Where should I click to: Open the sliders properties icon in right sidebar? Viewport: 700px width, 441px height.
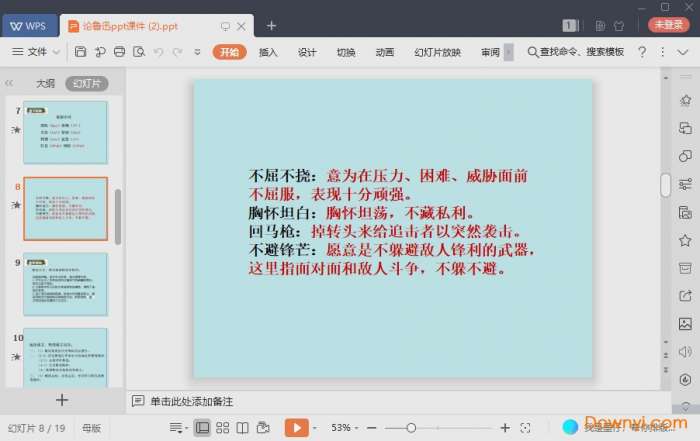[x=685, y=184]
